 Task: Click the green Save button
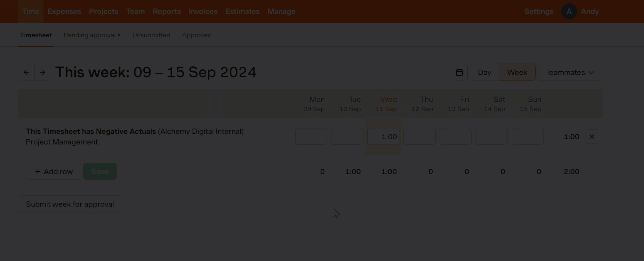point(100,172)
